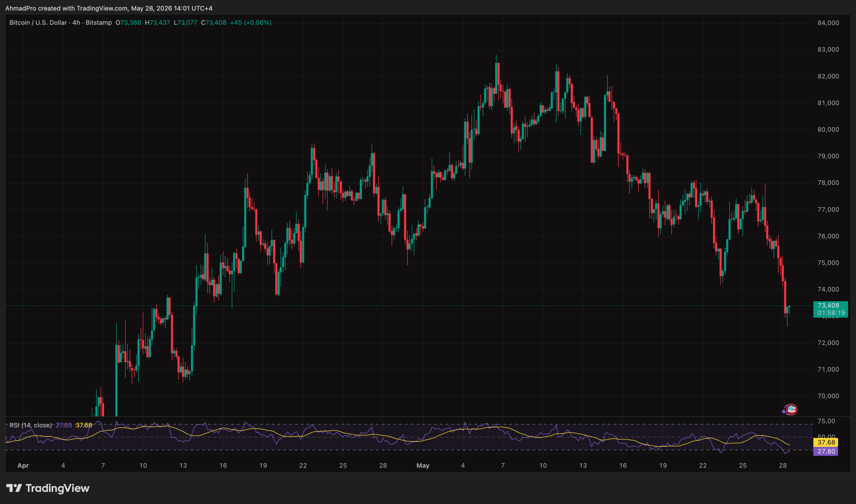This screenshot has width=856, height=504.
Task: Click the high value H73,437
Action: [x=157, y=23]
